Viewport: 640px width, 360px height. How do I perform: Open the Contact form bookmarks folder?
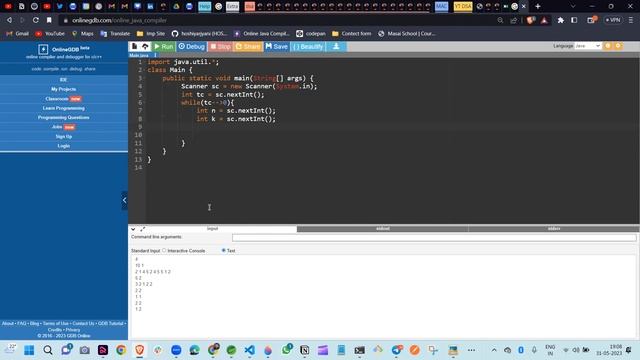click(352, 33)
